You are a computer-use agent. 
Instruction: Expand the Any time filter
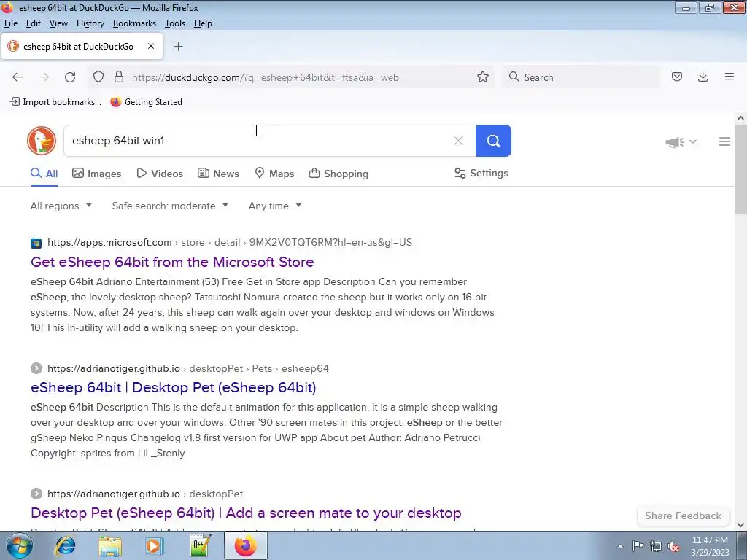click(x=275, y=206)
